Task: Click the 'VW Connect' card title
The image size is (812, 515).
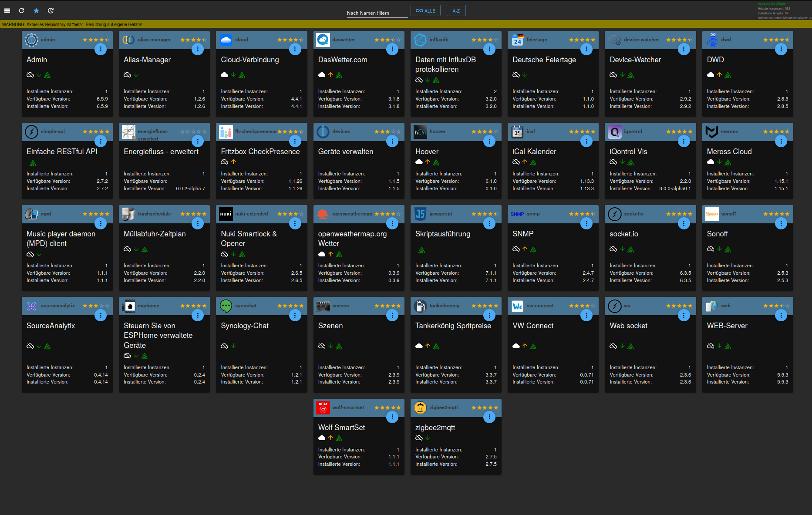Action: pos(533,326)
